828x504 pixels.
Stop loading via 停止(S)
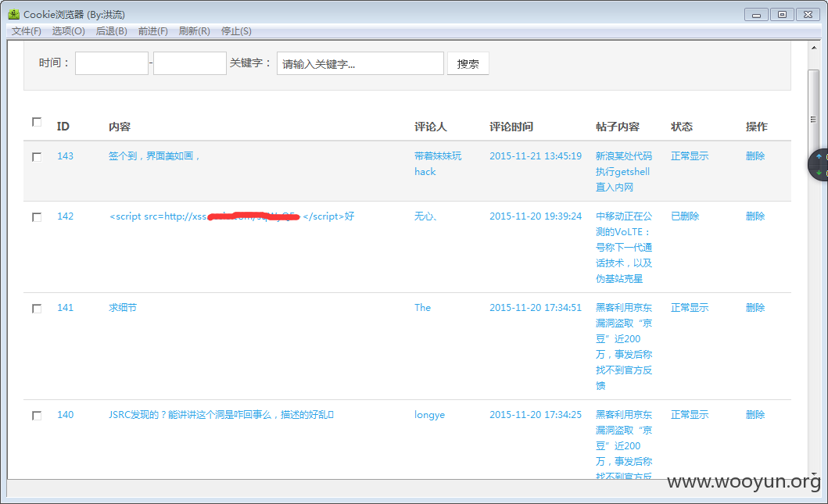pyautogui.click(x=236, y=31)
